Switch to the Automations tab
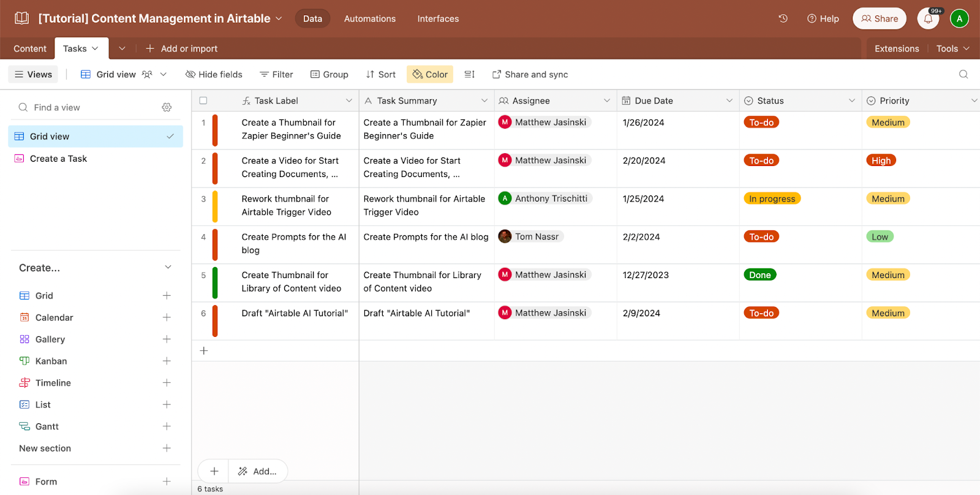This screenshot has height=495, width=980. point(370,18)
